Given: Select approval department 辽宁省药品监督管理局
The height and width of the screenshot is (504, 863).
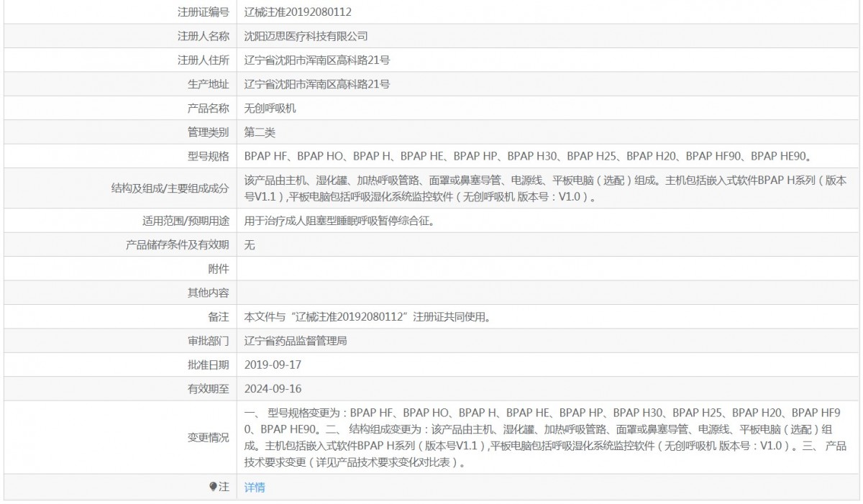Looking at the screenshot, I should point(296,341).
